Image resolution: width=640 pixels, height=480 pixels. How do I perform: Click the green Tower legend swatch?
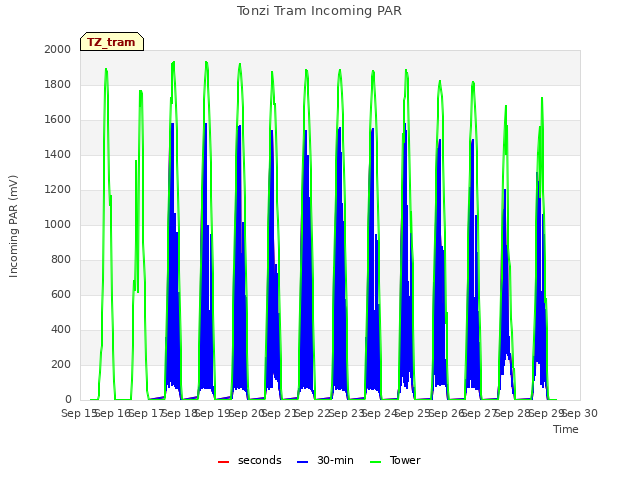point(375,462)
